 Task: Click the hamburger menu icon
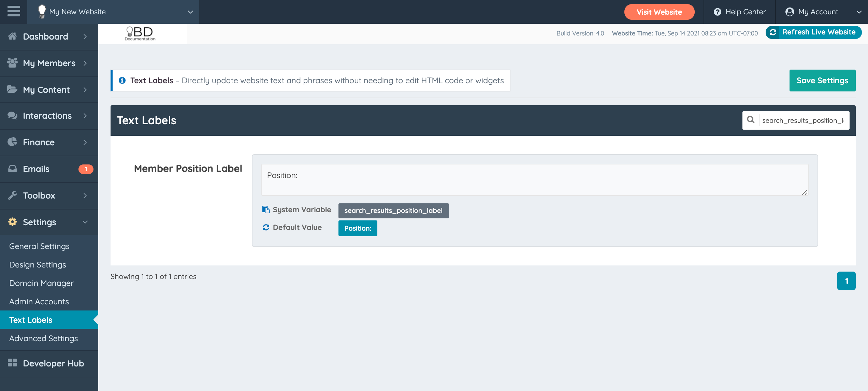click(x=14, y=11)
